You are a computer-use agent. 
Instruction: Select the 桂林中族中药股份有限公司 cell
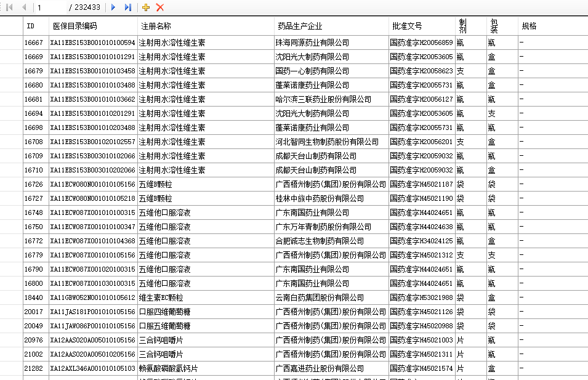[331, 199]
